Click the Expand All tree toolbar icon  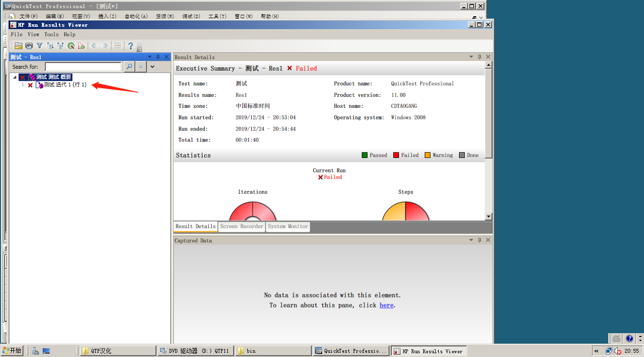[50, 46]
